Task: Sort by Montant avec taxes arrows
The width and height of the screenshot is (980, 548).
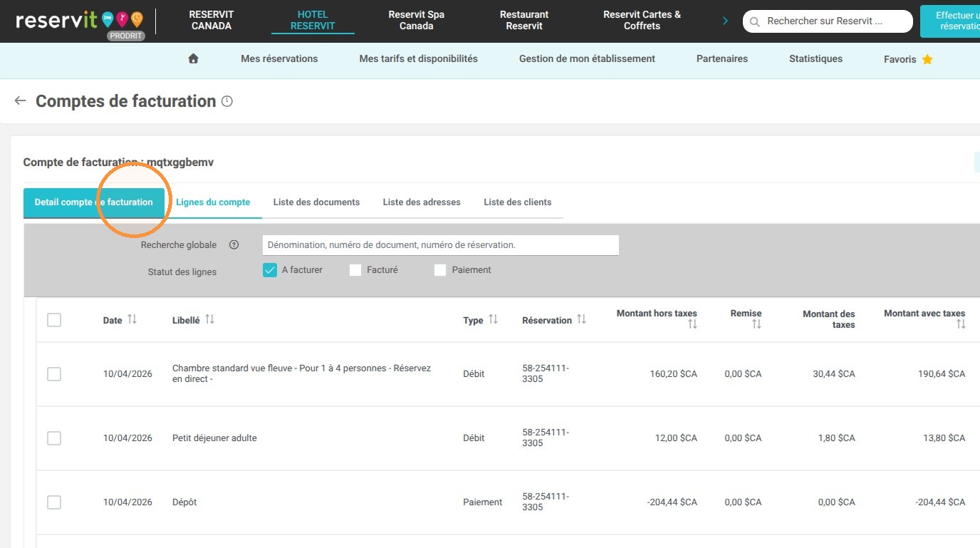Action: pos(961,325)
